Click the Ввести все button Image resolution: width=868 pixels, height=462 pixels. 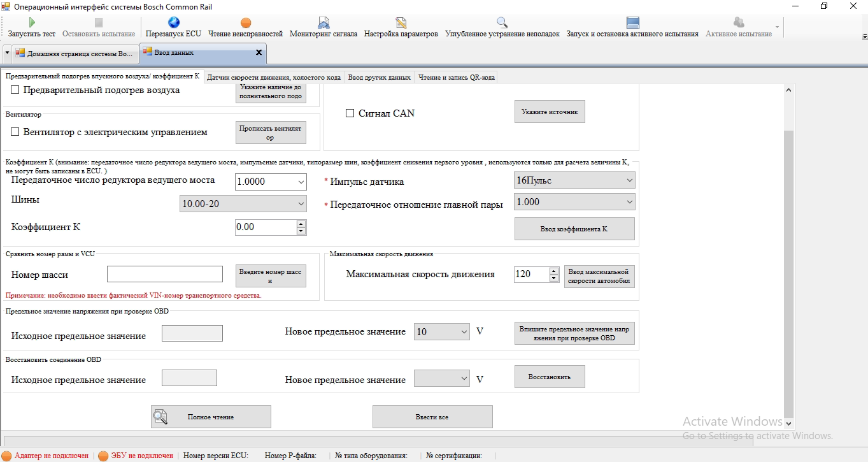[432, 417]
